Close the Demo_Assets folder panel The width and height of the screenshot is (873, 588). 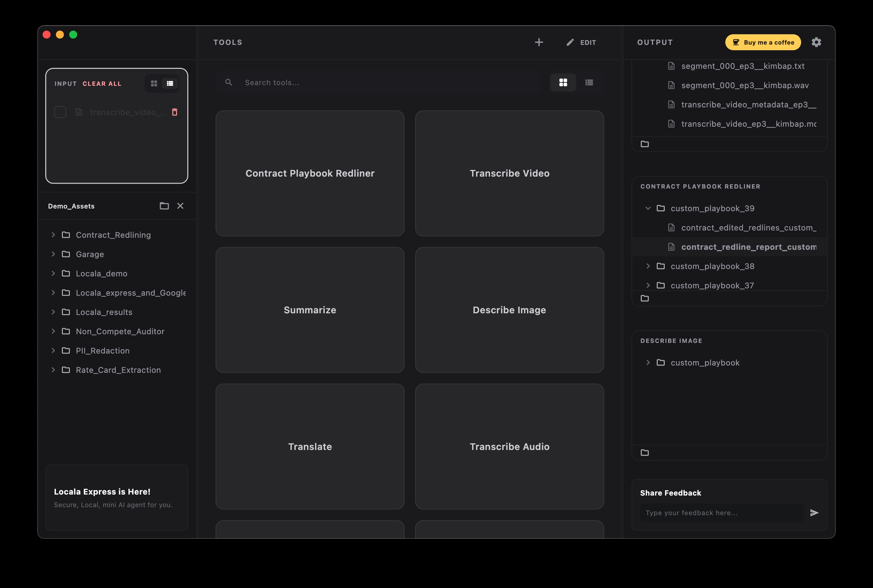[180, 206]
